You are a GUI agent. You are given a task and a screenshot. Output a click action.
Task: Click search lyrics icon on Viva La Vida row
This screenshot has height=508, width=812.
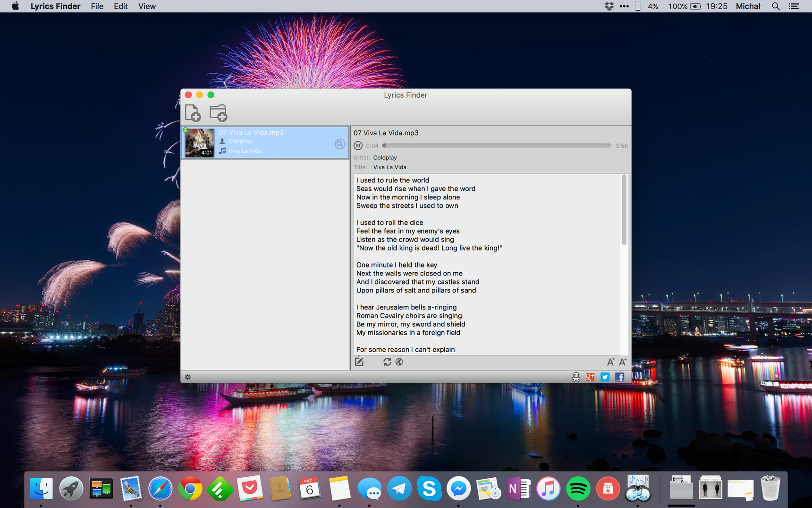pyautogui.click(x=339, y=144)
